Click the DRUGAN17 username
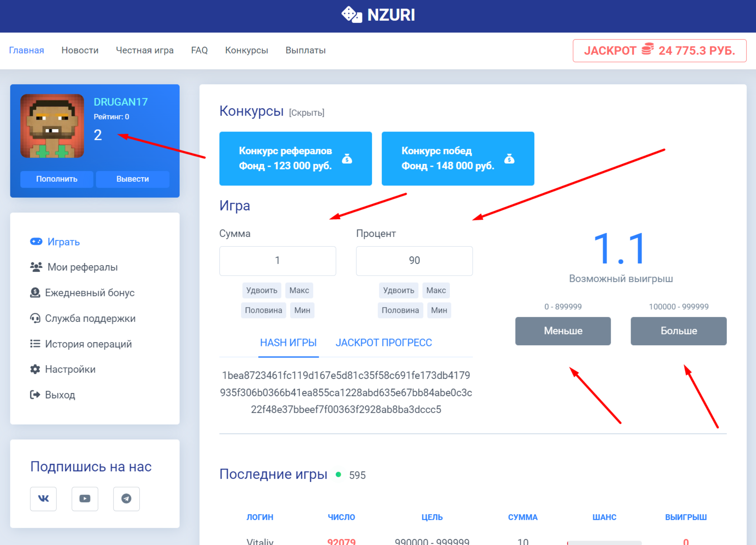This screenshot has width=756, height=545. click(x=121, y=102)
